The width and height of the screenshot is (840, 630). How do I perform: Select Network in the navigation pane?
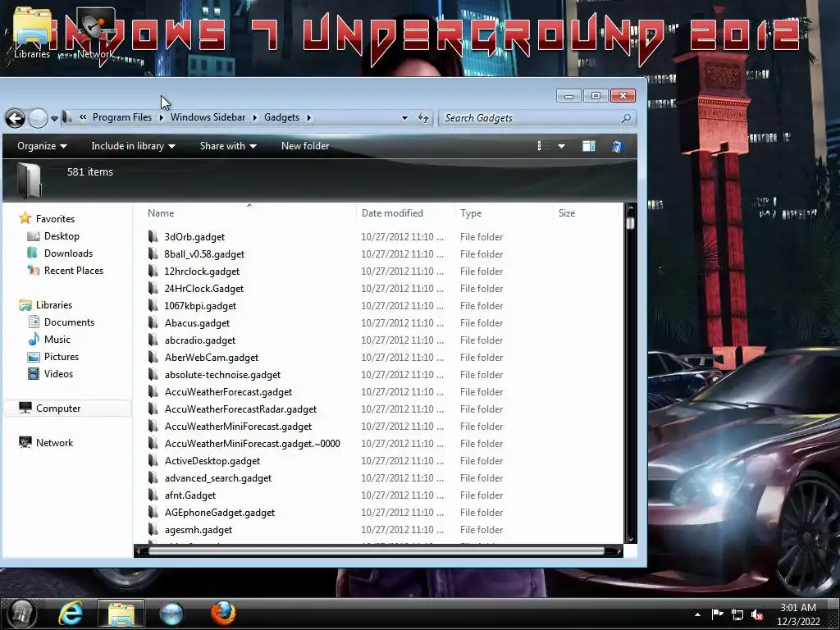click(54, 442)
